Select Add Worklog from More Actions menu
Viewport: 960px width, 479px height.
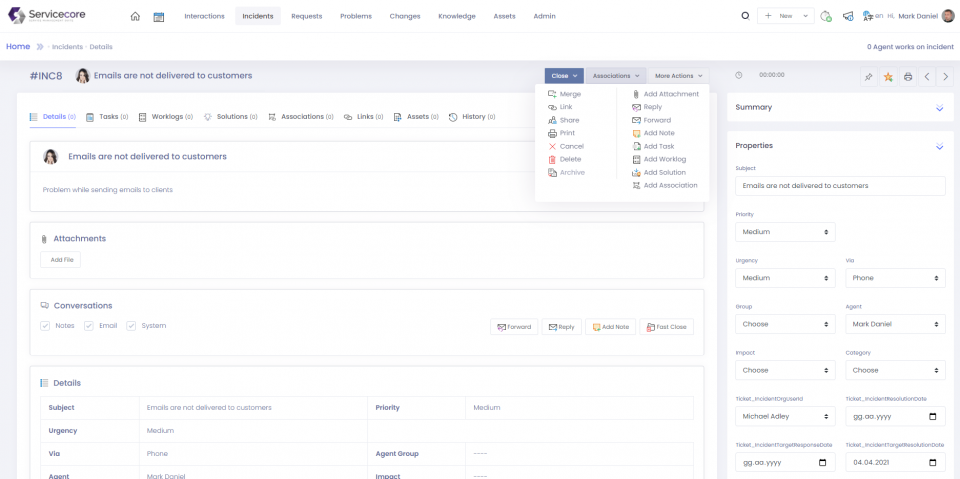pyautogui.click(x=664, y=159)
